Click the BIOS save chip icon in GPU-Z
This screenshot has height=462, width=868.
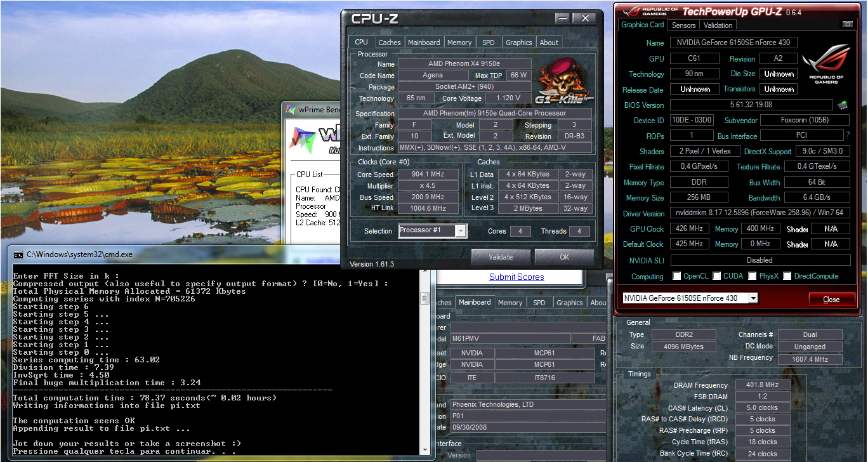pos(843,105)
